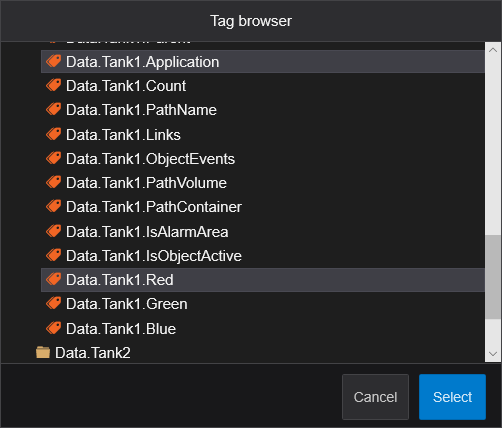Click the tag icon beside Data.Tank1.IsAlarmArea
This screenshot has width=502, height=428.
pyautogui.click(x=54, y=231)
